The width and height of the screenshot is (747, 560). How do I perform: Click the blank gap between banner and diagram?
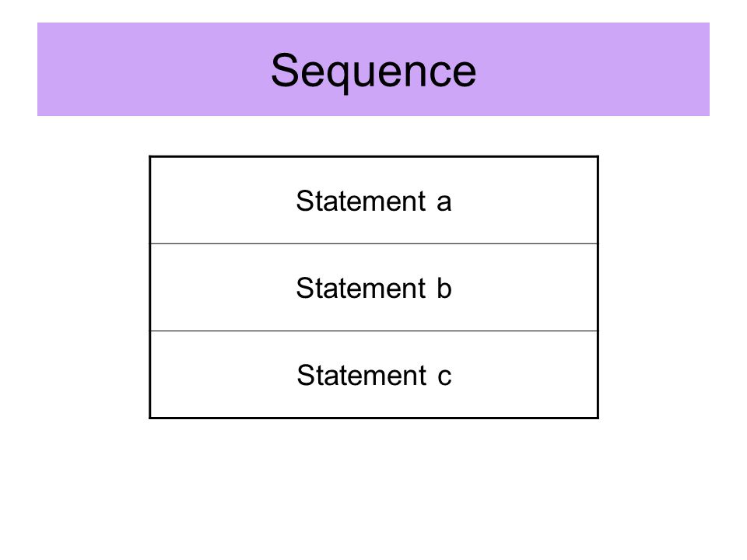point(373,135)
